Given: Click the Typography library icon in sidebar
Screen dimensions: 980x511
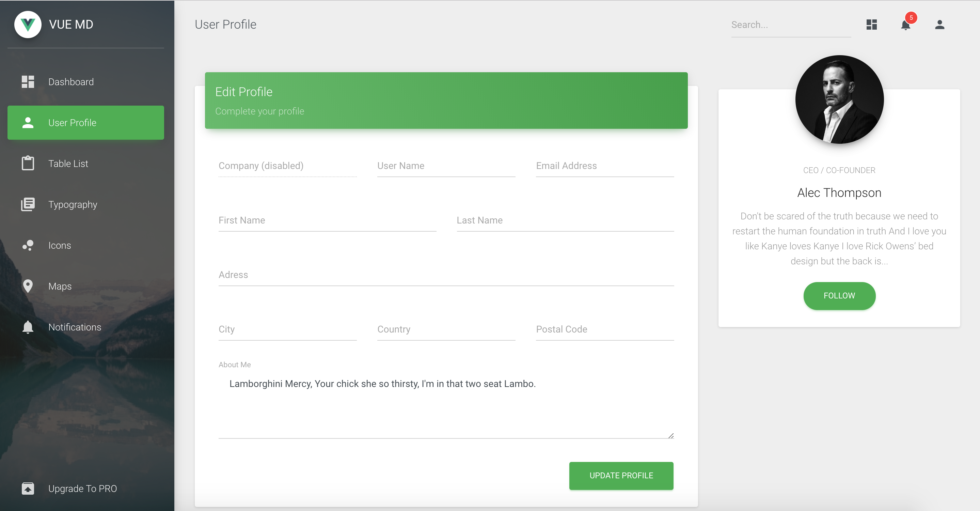Looking at the screenshot, I should pos(28,204).
